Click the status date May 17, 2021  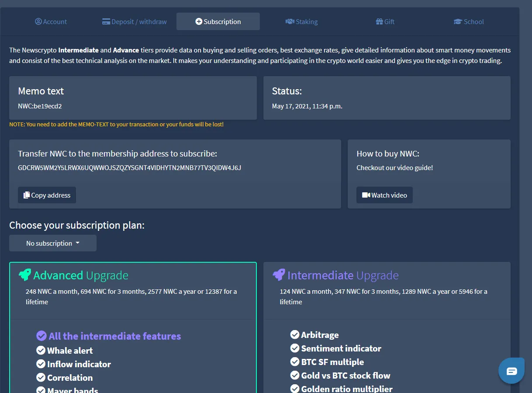click(307, 106)
